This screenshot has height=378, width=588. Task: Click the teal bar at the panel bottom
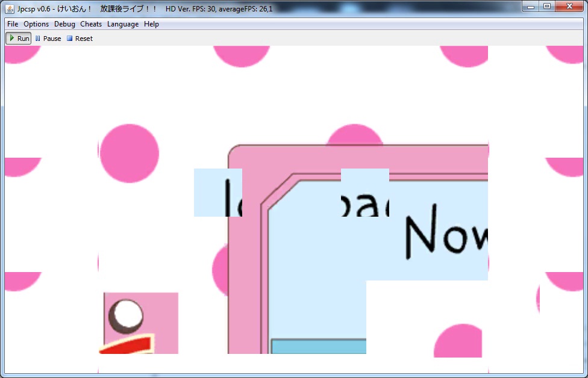point(318,346)
